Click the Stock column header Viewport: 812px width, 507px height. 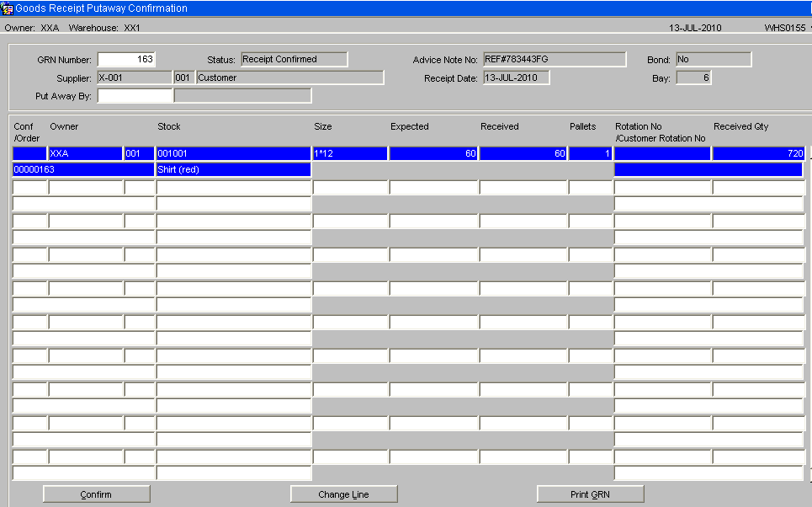(x=169, y=126)
